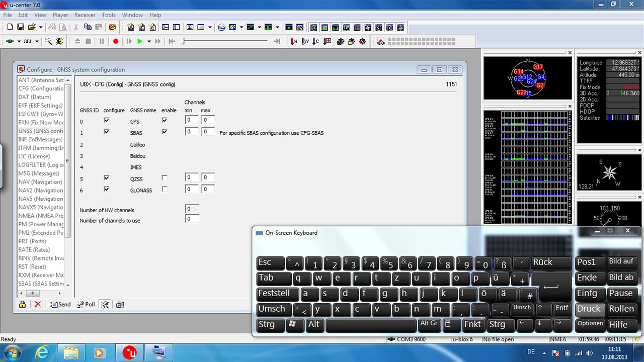This screenshot has width=644, height=362.
Task: Open Windows Explorer folder in taskbar
Action: tap(71, 353)
